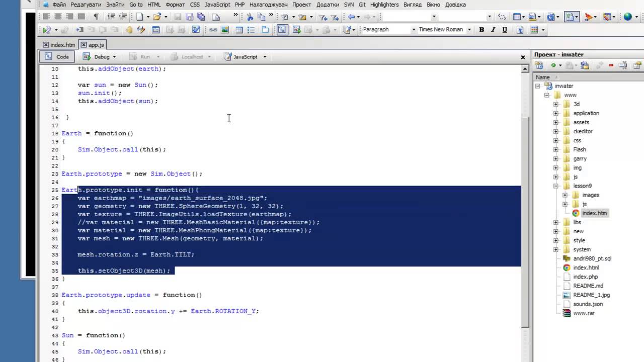Click the green add item icon in project panel
Image resolution: width=644 pixels, height=362 pixels.
coord(553,65)
